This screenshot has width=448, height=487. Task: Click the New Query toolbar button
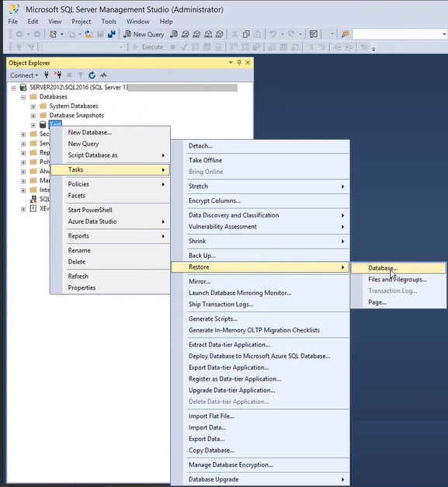[x=144, y=34]
